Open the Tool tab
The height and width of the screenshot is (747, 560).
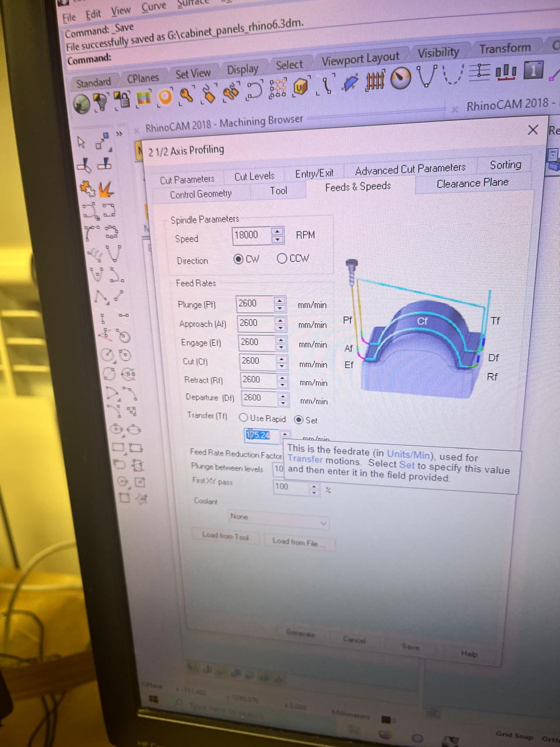point(279,190)
